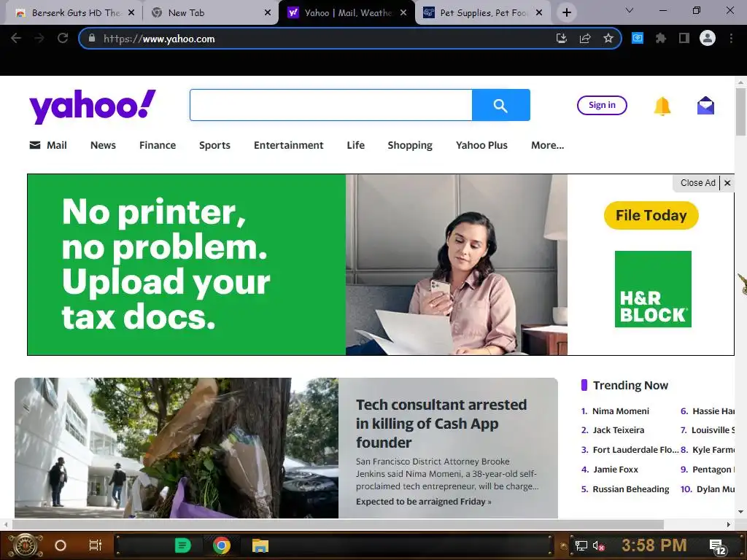Open News in Yahoo navigation
This screenshot has height=560, width=747.
(103, 145)
